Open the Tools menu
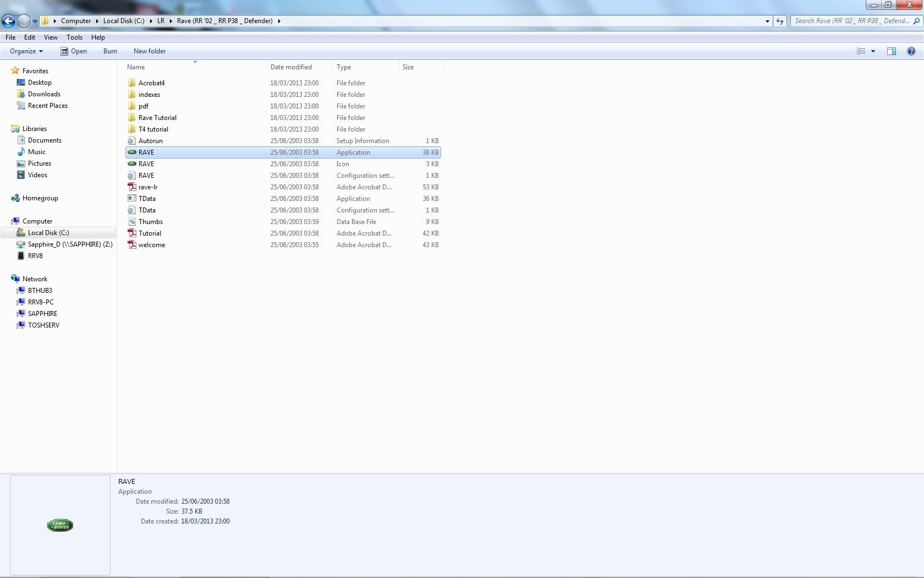The width and height of the screenshot is (924, 578). (74, 37)
